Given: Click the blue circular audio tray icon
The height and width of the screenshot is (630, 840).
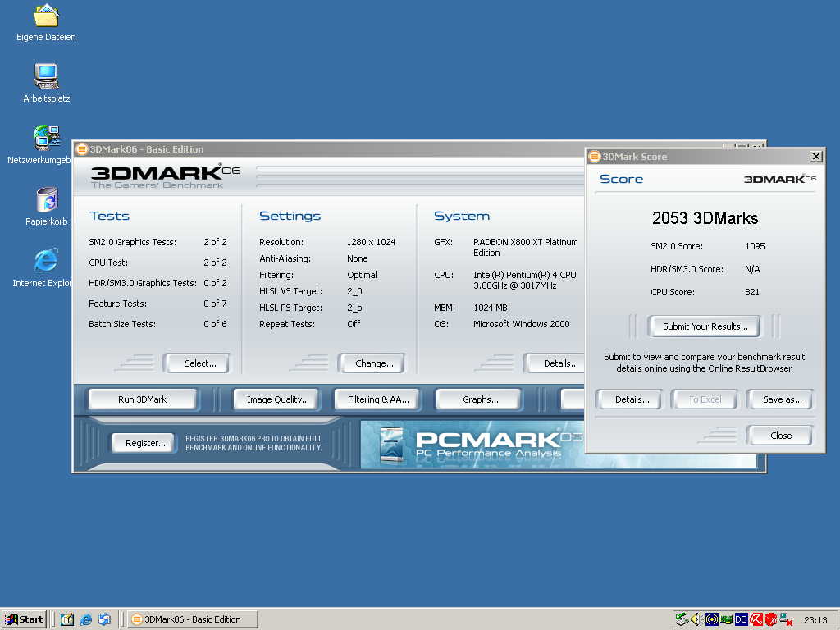Looking at the screenshot, I should point(711,619).
